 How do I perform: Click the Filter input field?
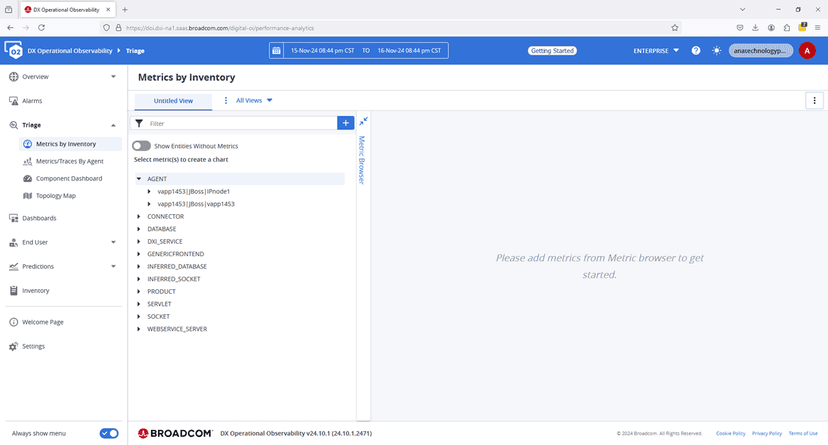(x=240, y=123)
